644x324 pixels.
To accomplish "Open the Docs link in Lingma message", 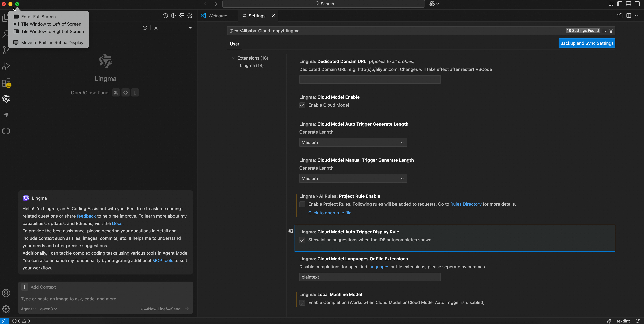I will [x=117, y=224].
